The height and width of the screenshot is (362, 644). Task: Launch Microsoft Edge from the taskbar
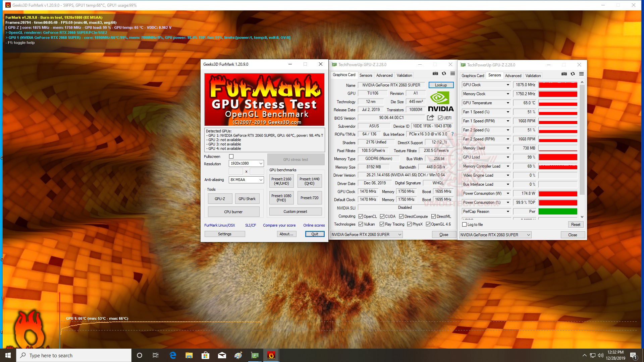coord(172,355)
